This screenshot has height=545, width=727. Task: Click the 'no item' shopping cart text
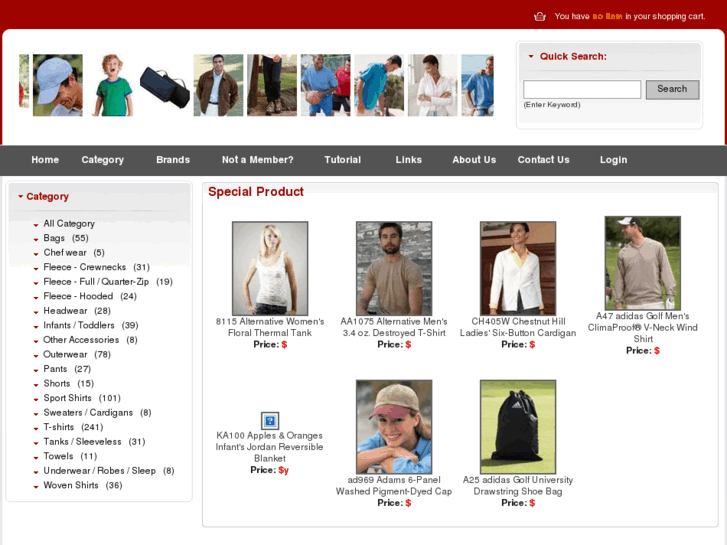(607, 16)
